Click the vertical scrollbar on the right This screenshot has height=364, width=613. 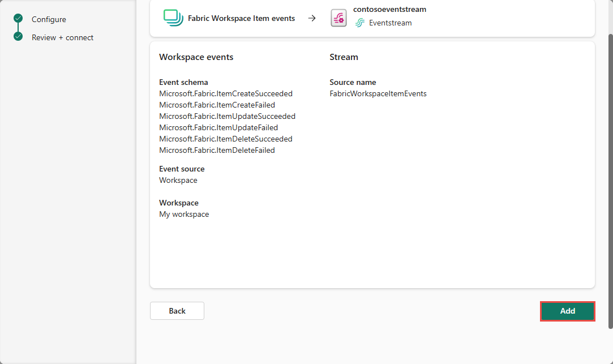610,170
